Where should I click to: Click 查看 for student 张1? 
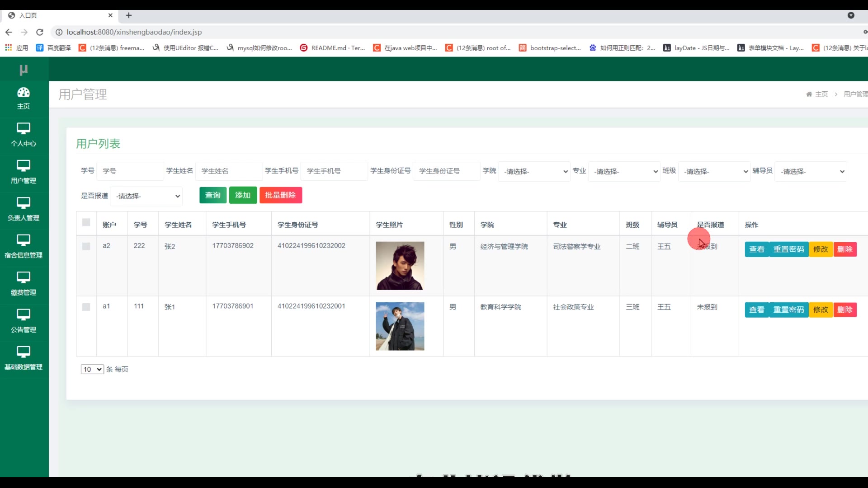[x=757, y=310]
